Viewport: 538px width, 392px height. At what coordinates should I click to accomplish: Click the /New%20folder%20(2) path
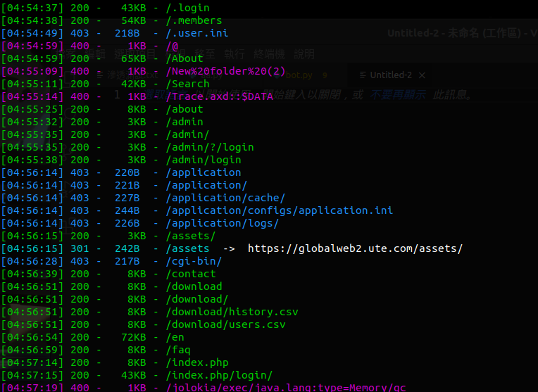click(225, 71)
